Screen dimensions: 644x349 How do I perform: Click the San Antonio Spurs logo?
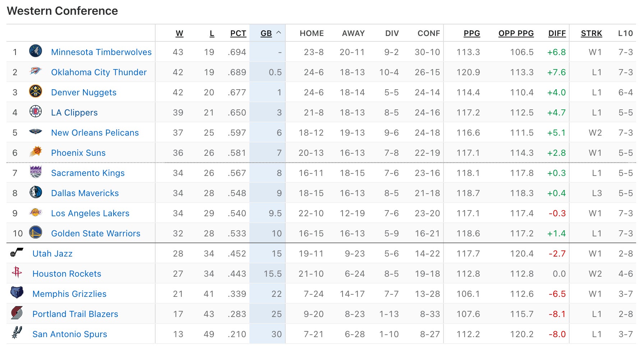pos(17,333)
